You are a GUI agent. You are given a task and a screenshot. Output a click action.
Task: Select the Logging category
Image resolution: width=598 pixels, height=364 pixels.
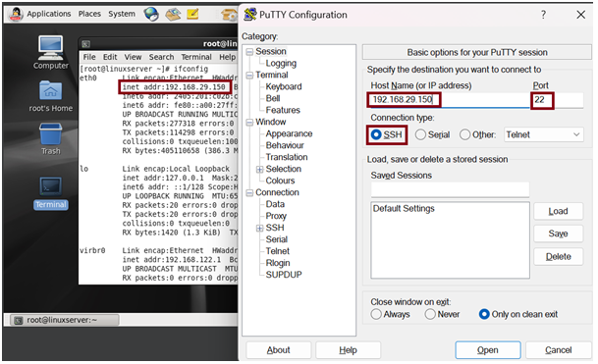pos(281,63)
